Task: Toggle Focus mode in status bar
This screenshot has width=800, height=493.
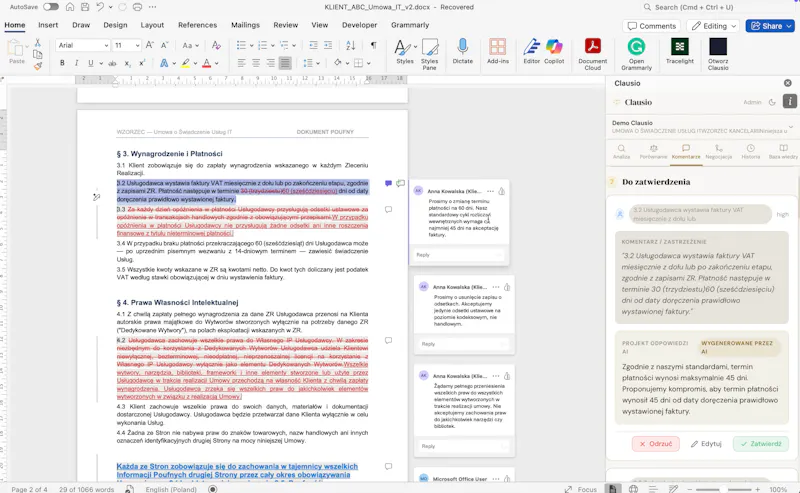Action: (581, 489)
